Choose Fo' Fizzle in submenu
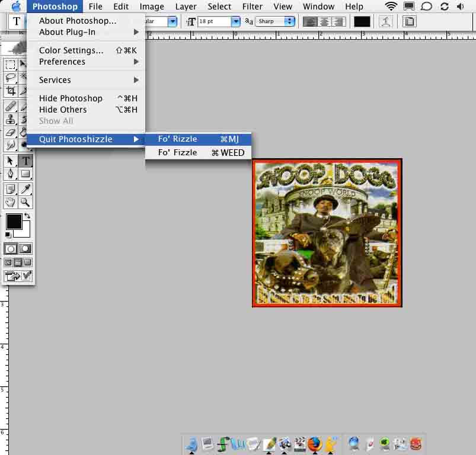This screenshot has height=455, width=476. coord(198,152)
